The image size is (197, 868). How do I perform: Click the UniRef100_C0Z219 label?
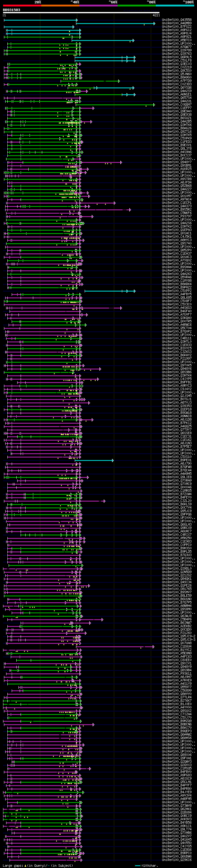(177, 67)
